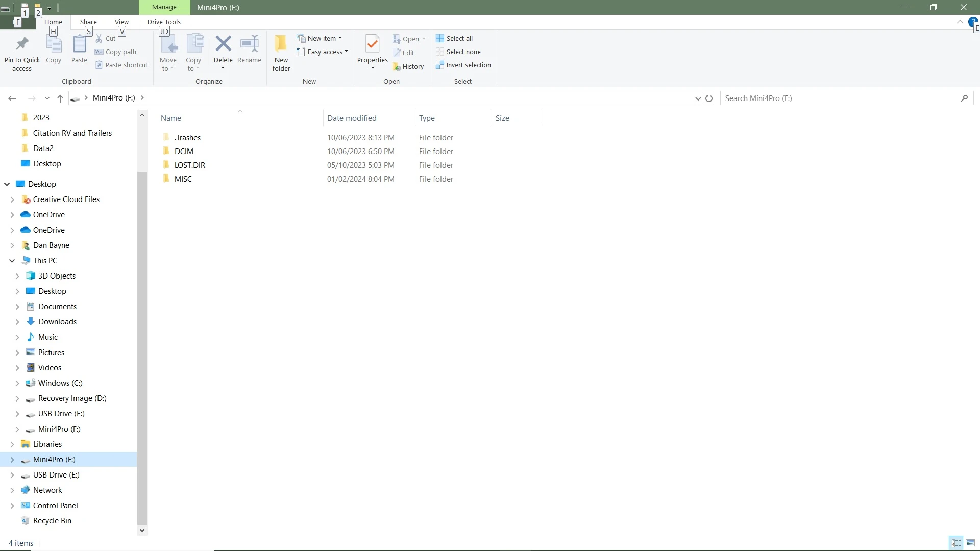Open Properties dropdown arrow
The height and width of the screenshot is (551, 980).
point(373,68)
